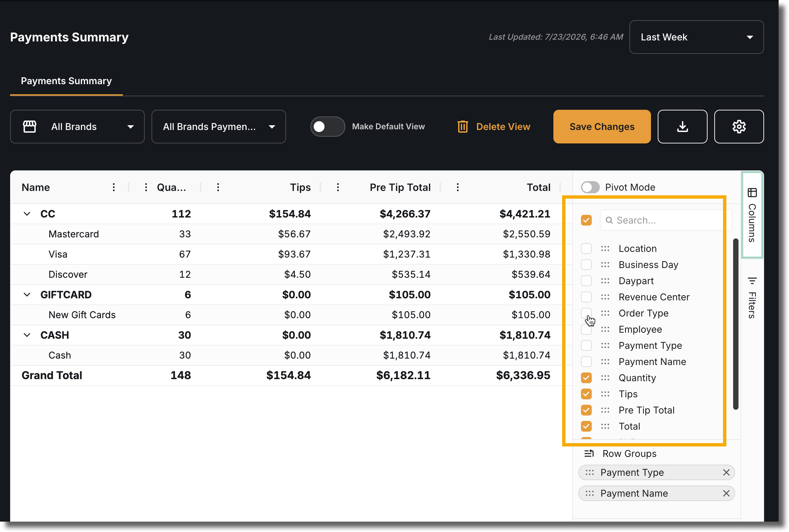The width and height of the screenshot is (789, 532).
Task: Open the Filters side panel tab
Action: pos(752,298)
